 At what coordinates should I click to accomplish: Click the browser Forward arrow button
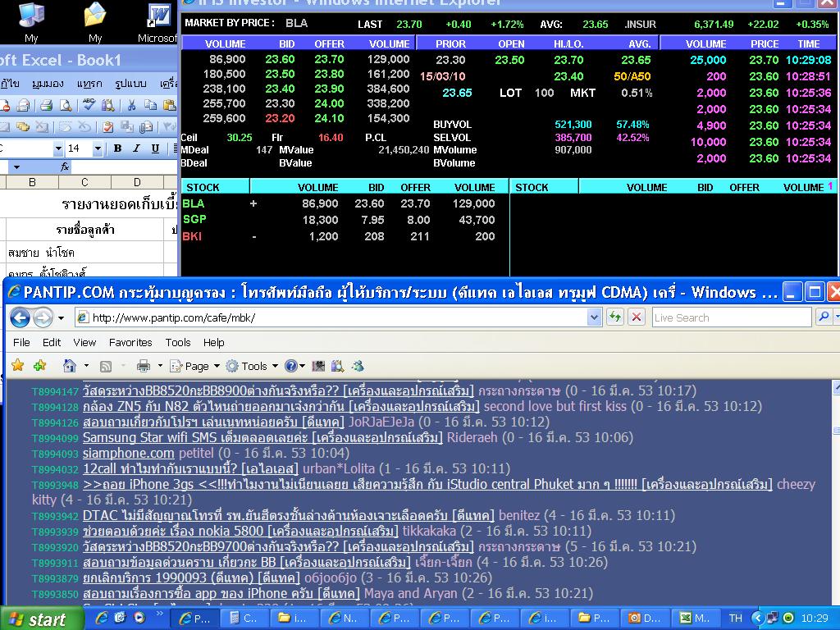pyautogui.click(x=43, y=317)
